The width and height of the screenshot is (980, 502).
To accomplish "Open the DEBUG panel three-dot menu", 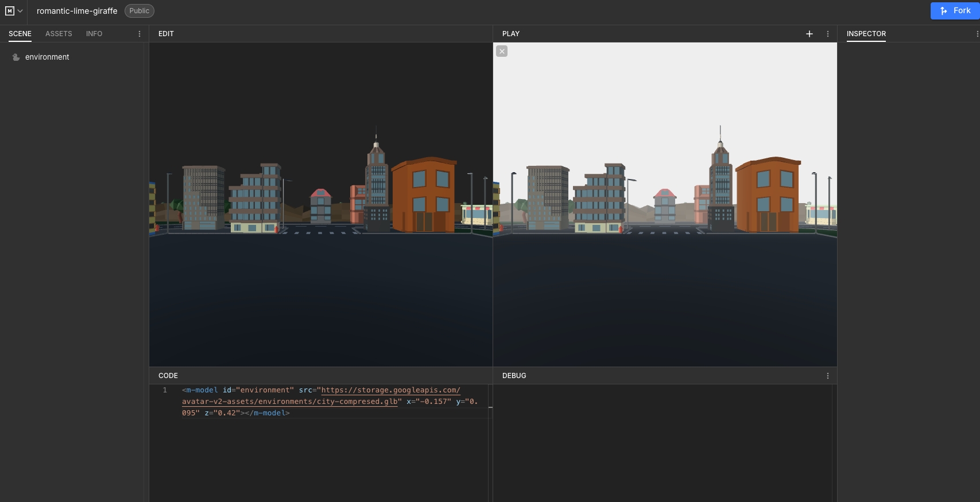I will tap(828, 376).
